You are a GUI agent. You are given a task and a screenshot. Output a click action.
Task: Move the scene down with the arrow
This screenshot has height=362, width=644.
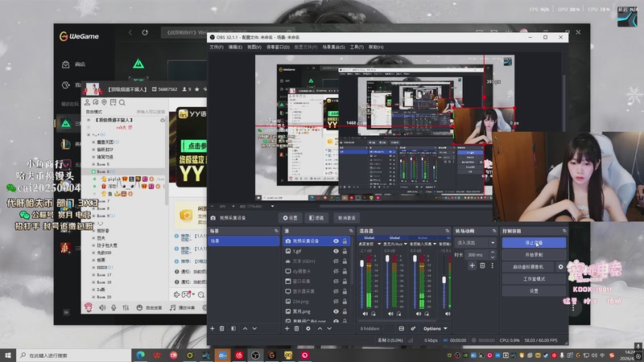(254, 328)
